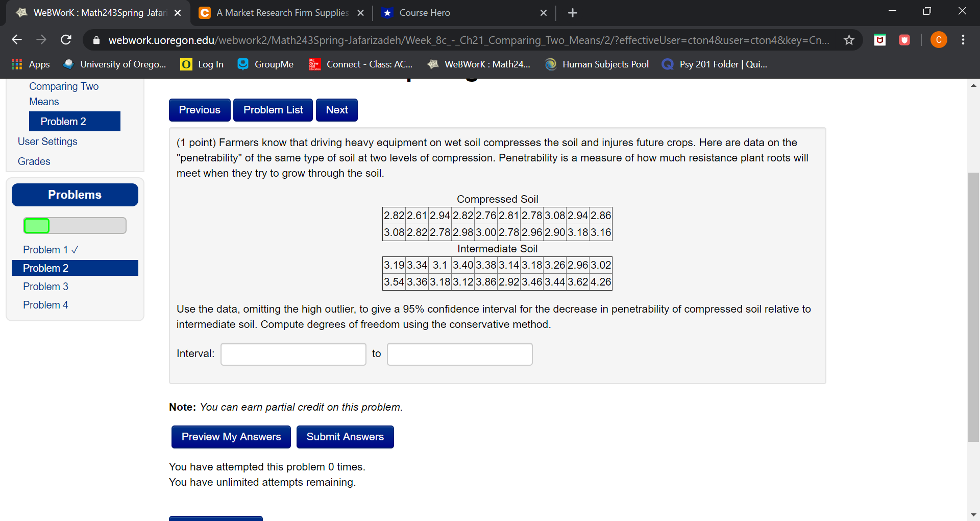Bookmark this page with the star icon
Image resolution: width=980 pixels, height=521 pixels.
(x=849, y=40)
